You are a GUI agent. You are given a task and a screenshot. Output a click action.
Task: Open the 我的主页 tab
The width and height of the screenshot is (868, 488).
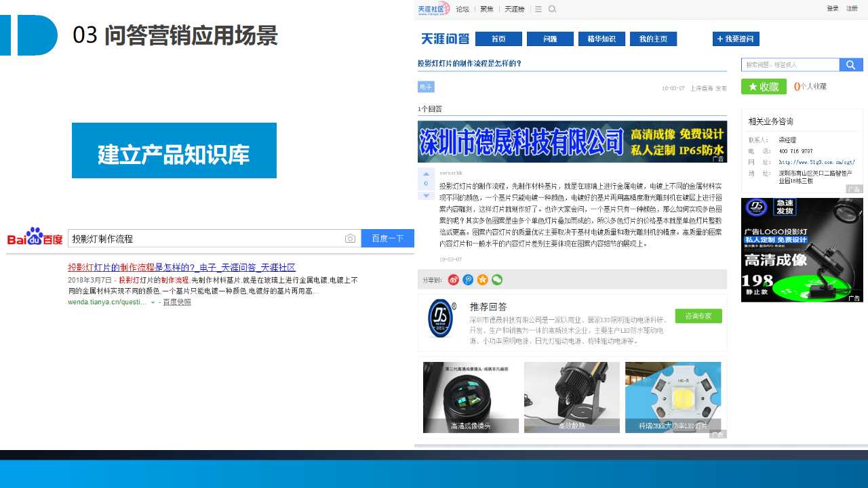click(x=653, y=39)
